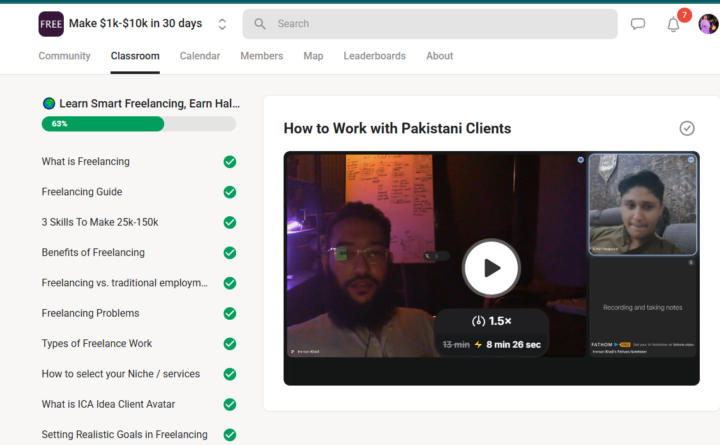Click the globe icon beside course title
Screen dimensions: 720x445
(x=49, y=103)
